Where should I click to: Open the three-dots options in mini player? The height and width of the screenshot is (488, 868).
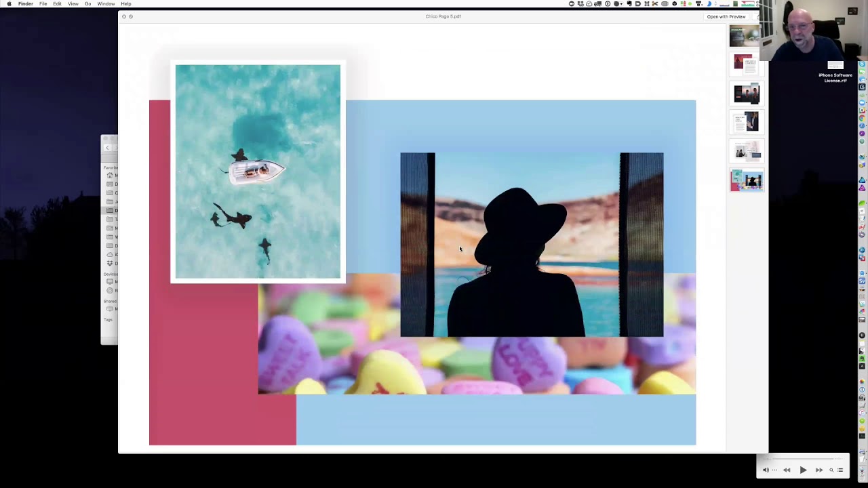coord(774,470)
